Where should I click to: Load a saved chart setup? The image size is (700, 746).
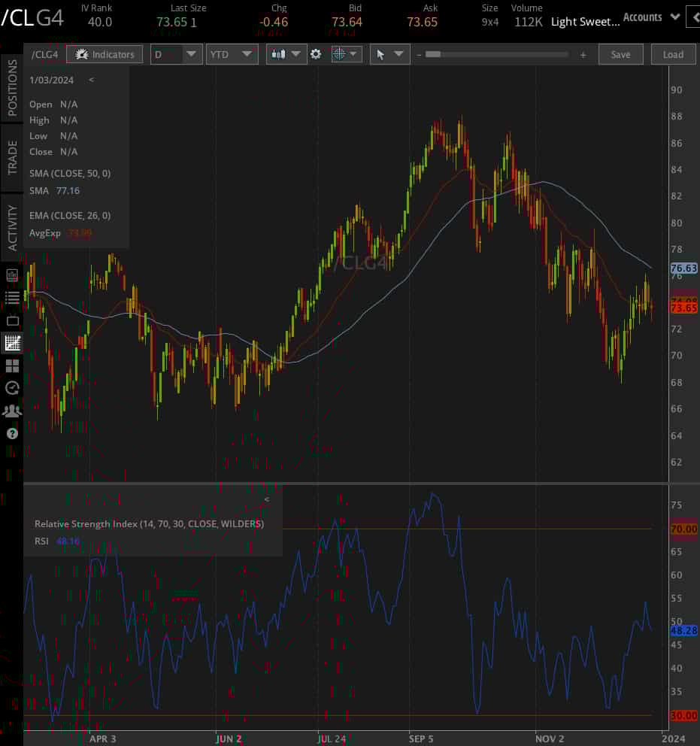(x=673, y=53)
